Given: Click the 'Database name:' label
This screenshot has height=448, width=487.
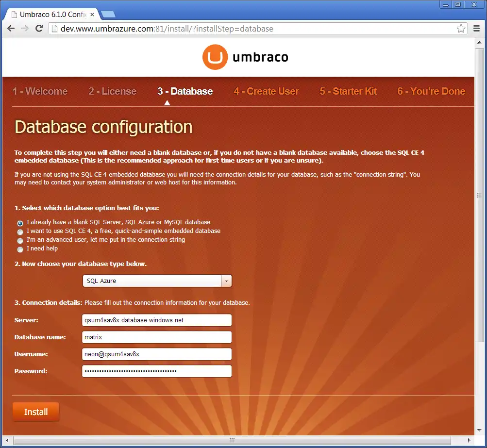Looking at the screenshot, I should click(40, 337).
